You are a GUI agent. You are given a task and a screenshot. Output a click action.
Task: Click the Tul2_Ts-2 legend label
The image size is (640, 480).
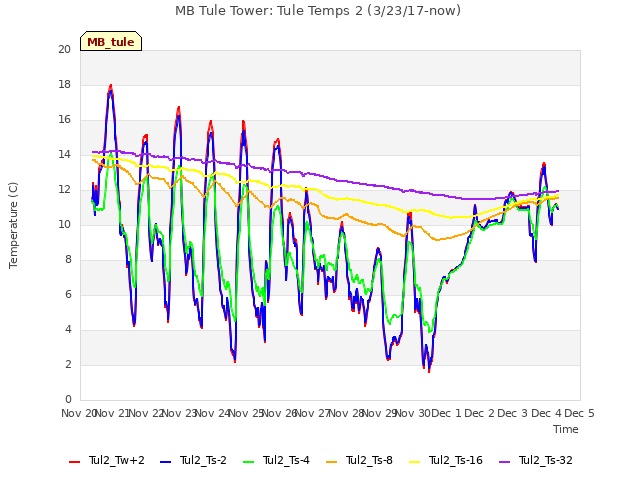[203, 460]
